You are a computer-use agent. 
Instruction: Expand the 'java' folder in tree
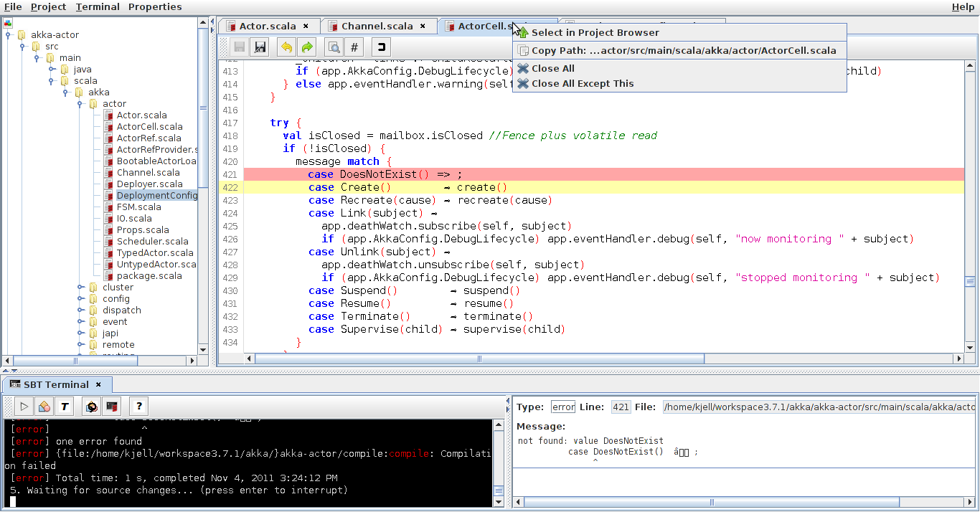[52, 70]
